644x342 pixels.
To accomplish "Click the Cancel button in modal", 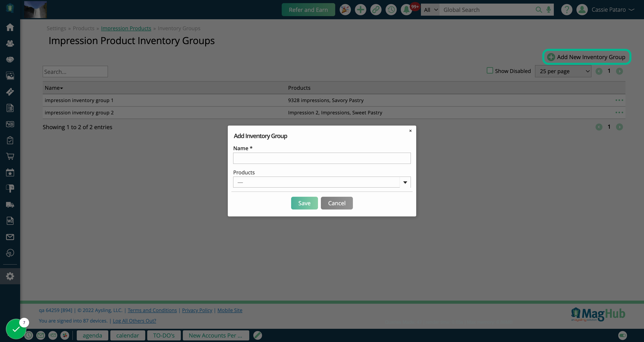I will point(337,203).
